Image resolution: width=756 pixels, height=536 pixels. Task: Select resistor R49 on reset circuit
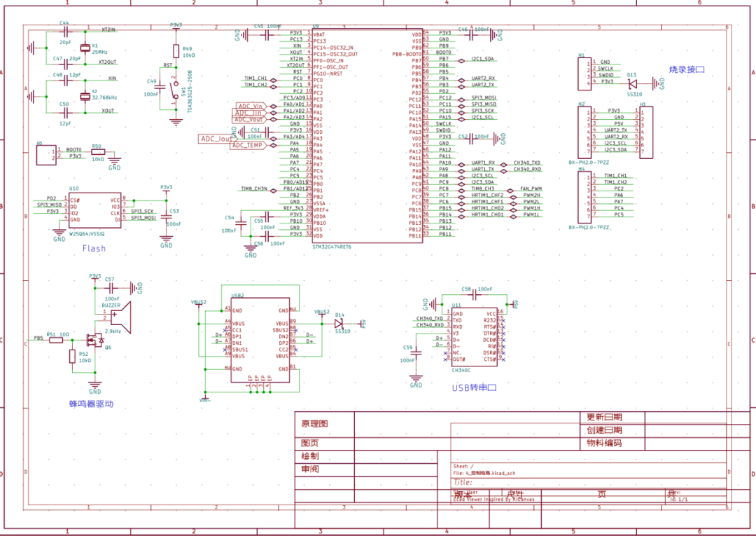176,52
